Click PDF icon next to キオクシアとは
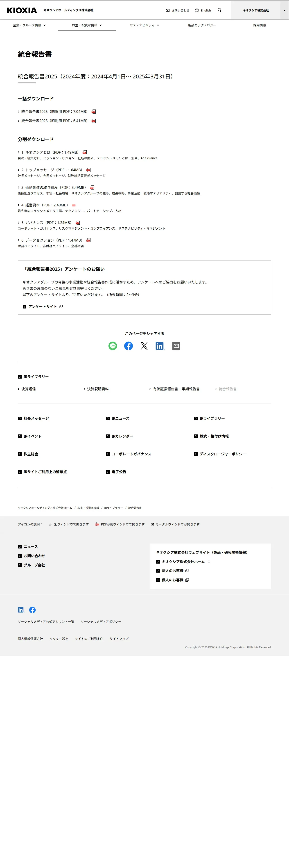Screen dimensions: 289x868 click(84, 152)
